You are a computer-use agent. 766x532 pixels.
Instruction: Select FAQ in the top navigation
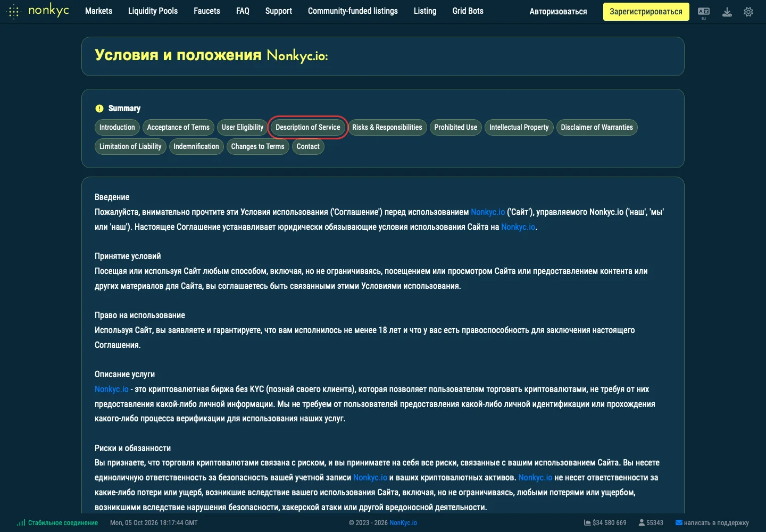click(243, 11)
